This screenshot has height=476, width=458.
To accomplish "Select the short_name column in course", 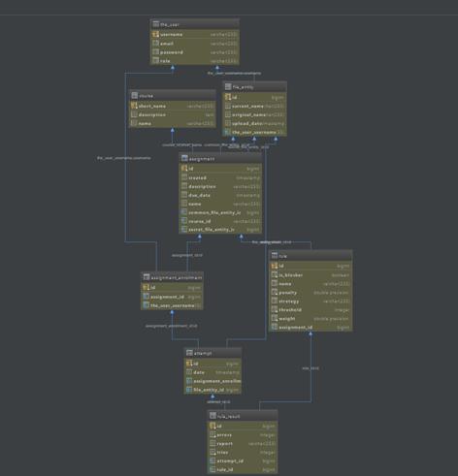I will [x=173, y=106].
